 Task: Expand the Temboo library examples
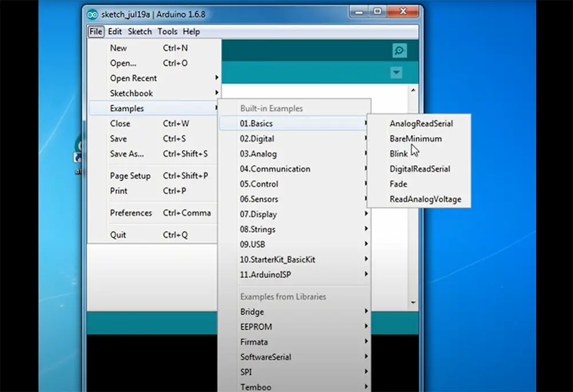[295, 386]
